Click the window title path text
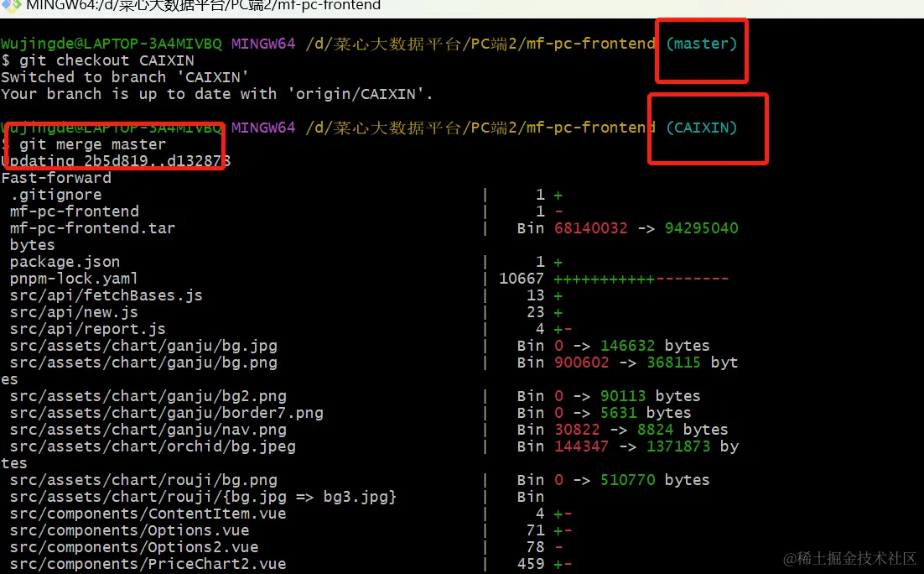924x574 pixels. (203, 5)
